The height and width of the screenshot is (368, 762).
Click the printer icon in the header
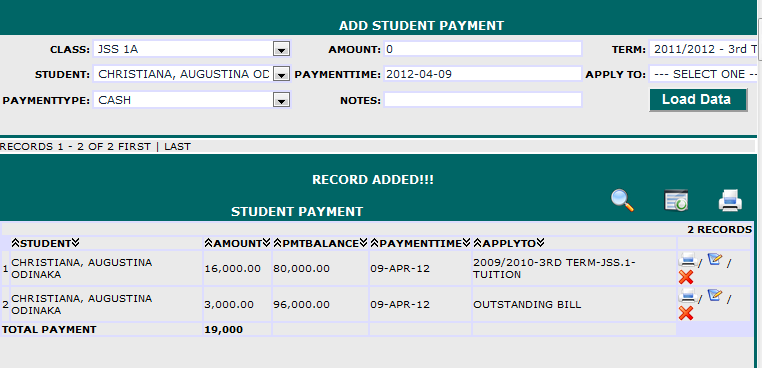pos(730,200)
